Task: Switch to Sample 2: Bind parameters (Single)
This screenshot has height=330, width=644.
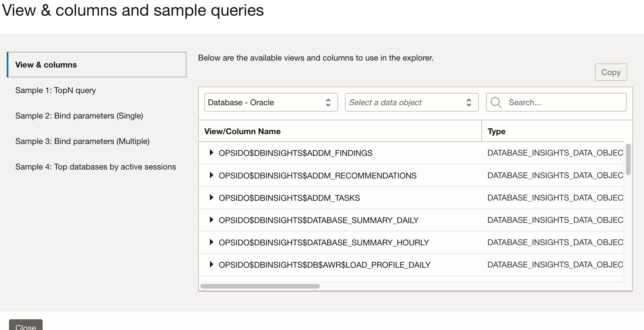Action: (79, 116)
